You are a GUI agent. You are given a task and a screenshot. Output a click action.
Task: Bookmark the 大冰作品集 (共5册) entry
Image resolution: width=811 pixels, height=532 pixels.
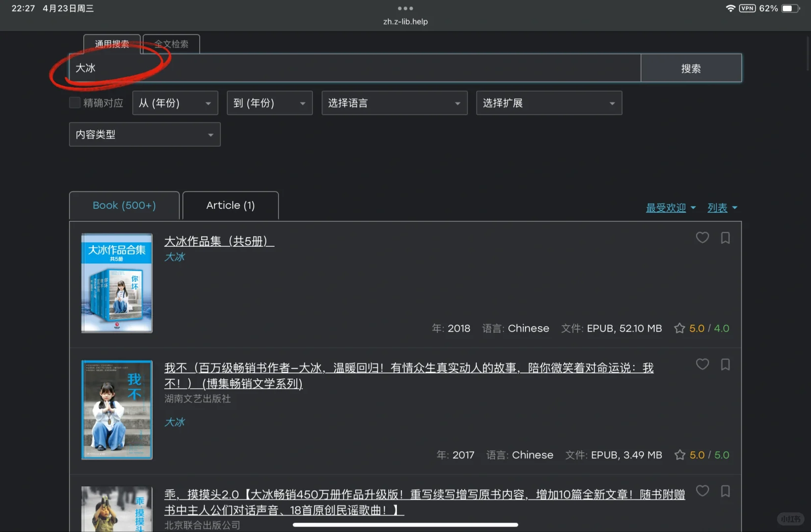[x=725, y=238]
